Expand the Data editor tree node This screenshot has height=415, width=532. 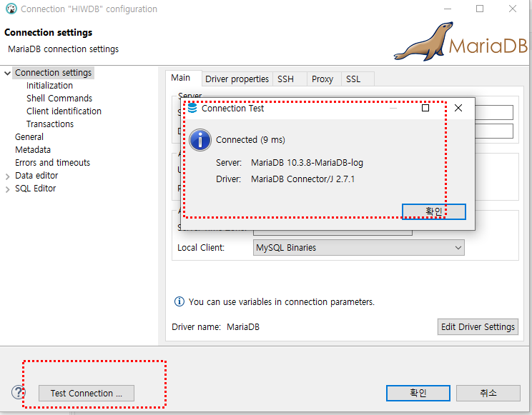coord(7,176)
